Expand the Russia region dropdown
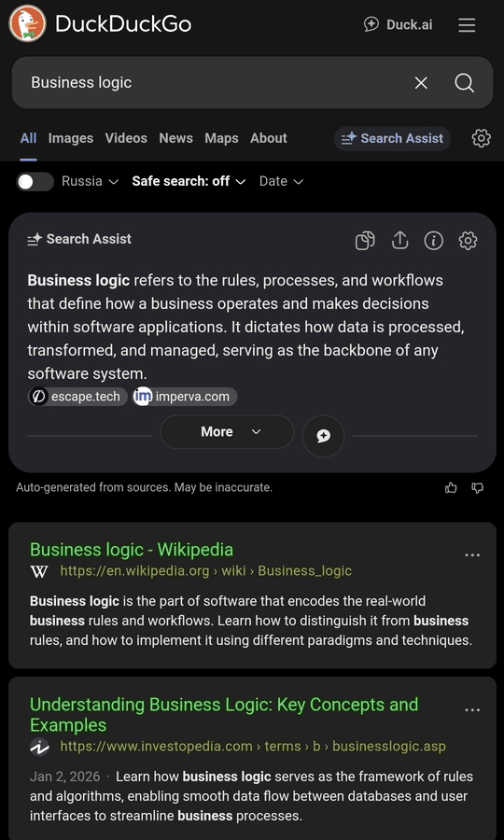The height and width of the screenshot is (840, 504). 90,181
